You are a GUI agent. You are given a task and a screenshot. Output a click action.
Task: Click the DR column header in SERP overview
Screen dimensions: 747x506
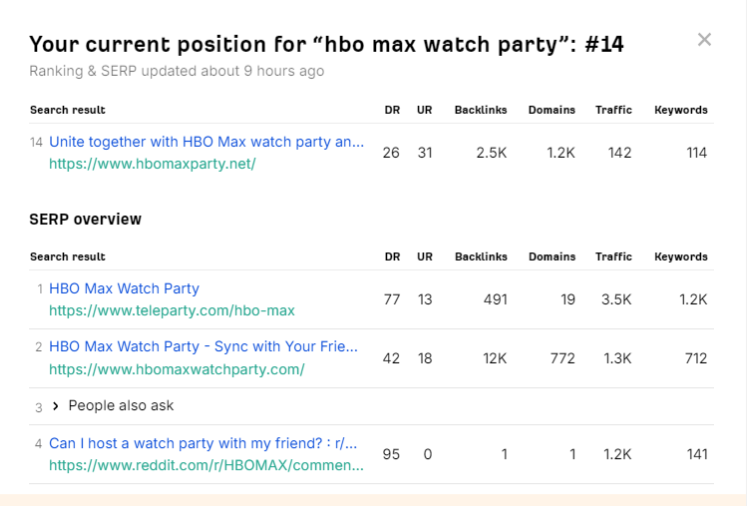point(392,257)
